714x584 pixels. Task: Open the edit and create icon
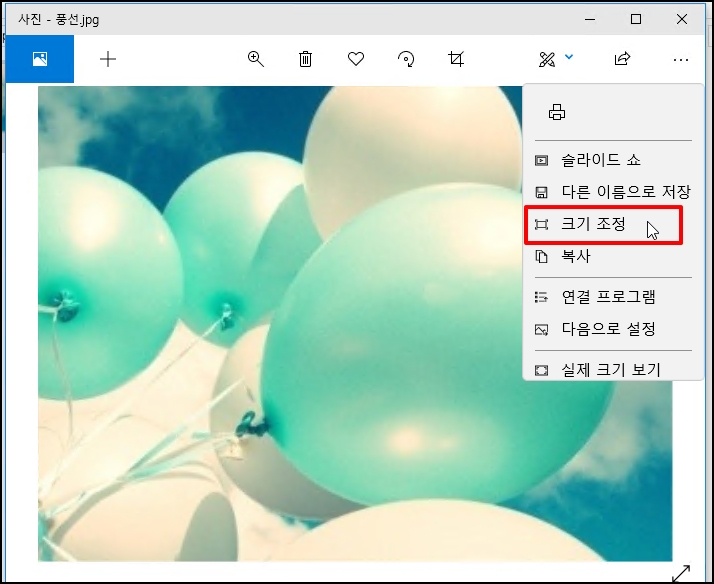[547, 59]
